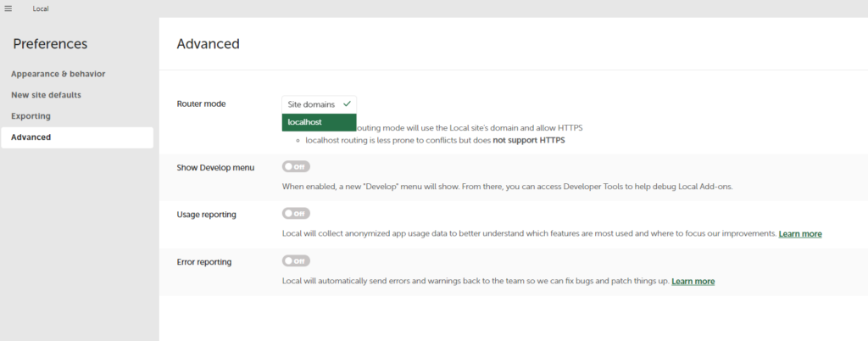
Task: Open Learn more link for usage reporting
Action: pos(799,233)
